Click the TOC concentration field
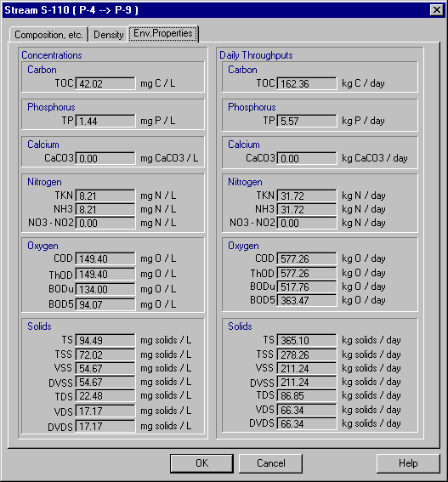The height and width of the screenshot is (482, 448). [105, 83]
